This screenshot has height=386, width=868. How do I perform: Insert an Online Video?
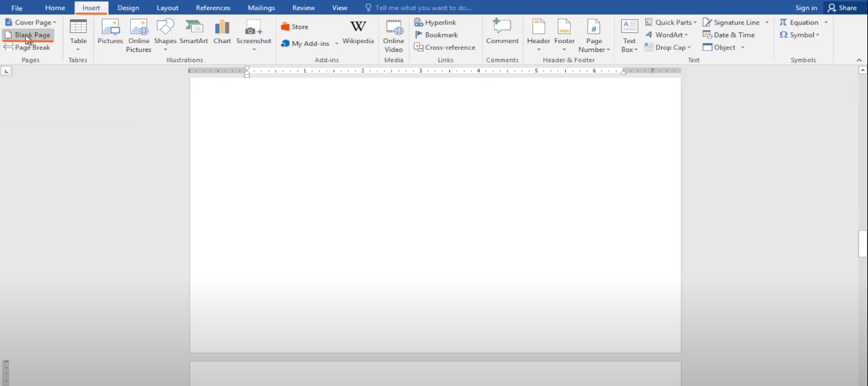tap(393, 36)
